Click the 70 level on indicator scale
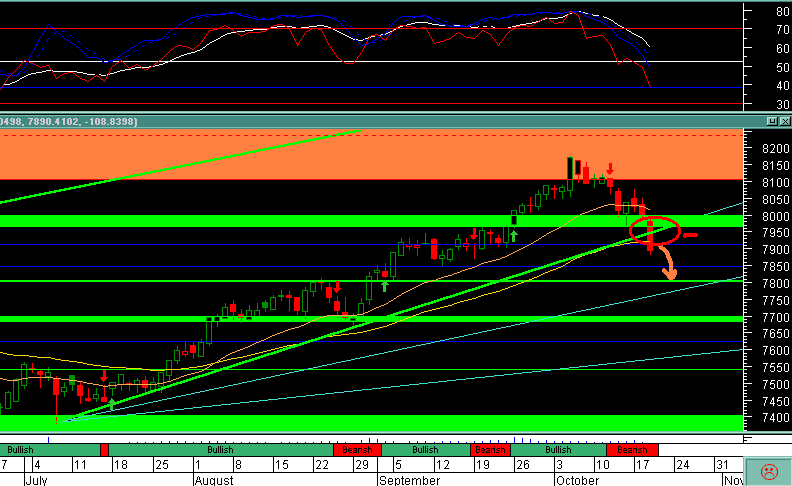Screen dimensions: 792x486 point(783,30)
